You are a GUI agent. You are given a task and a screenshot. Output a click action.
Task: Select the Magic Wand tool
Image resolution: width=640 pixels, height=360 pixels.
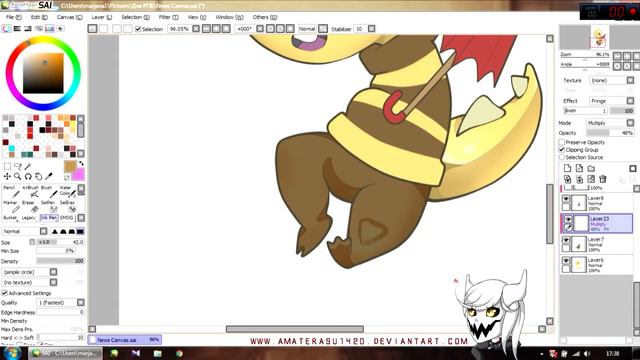pos(28,167)
